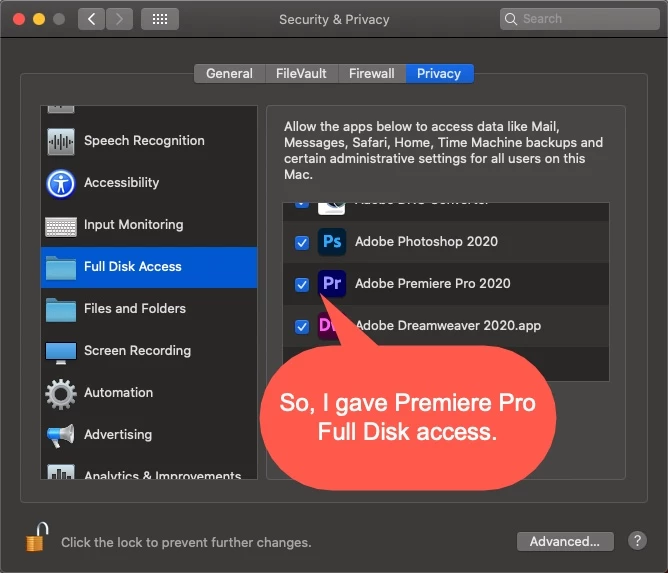The image size is (668, 573).
Task: Select the Adobe Dreamweaver 2020.app row
Action: pos(446,326)
